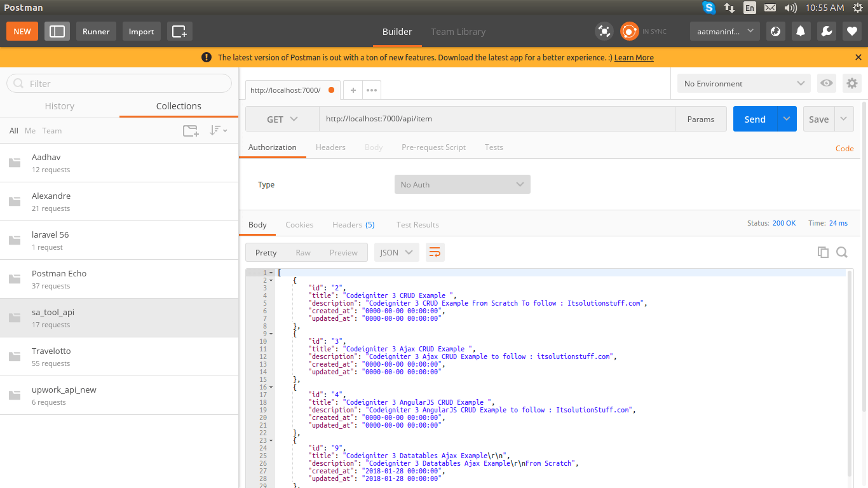Screen dimensions: 868x488
Task: Expand the No Environment dropdown
Action: (x=743, y=83)
